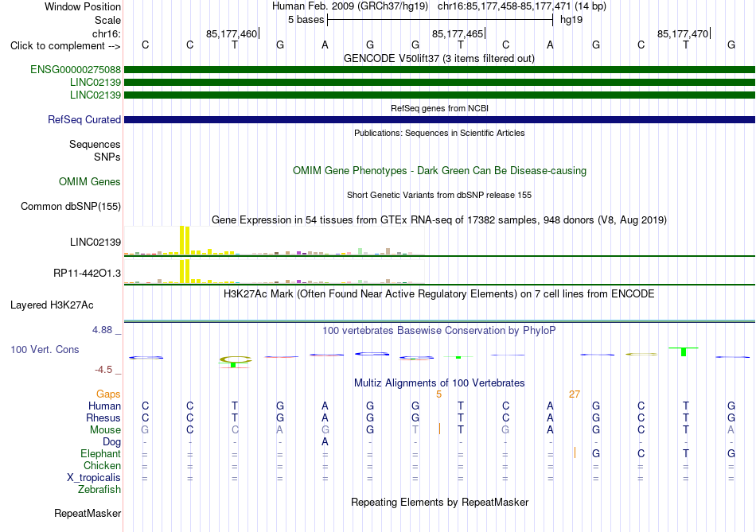
Task: Click the orange gap count 27
Action: click(x=575, y=394)
